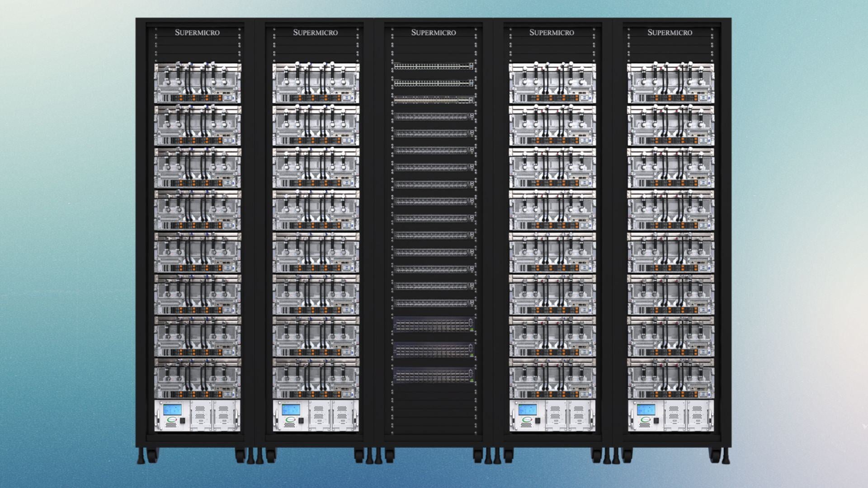Click the lowest dark switch in the center rack
The width and height of the screenshot is (868, 488).
click(x=434, y=375)
